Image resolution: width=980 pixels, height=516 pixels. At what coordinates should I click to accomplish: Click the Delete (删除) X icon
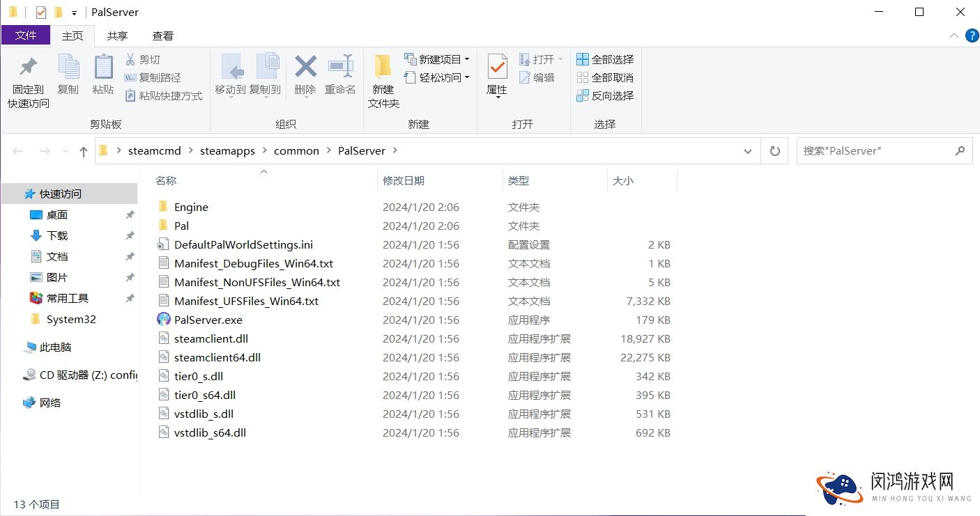tap(305, 67)
